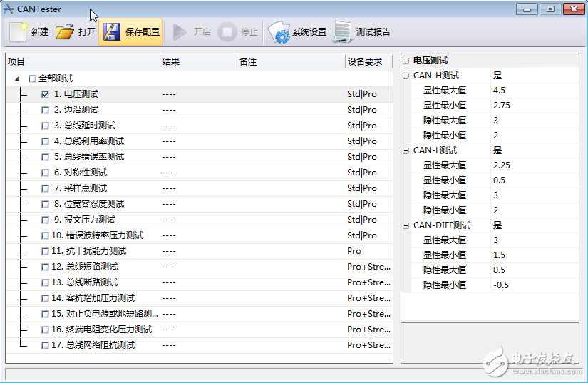Image resolution: width=588 pixels, height=383 pixels.
Task: Click the Start (开启) play icon
Action: pyautogui.click(x=180, y=32)
